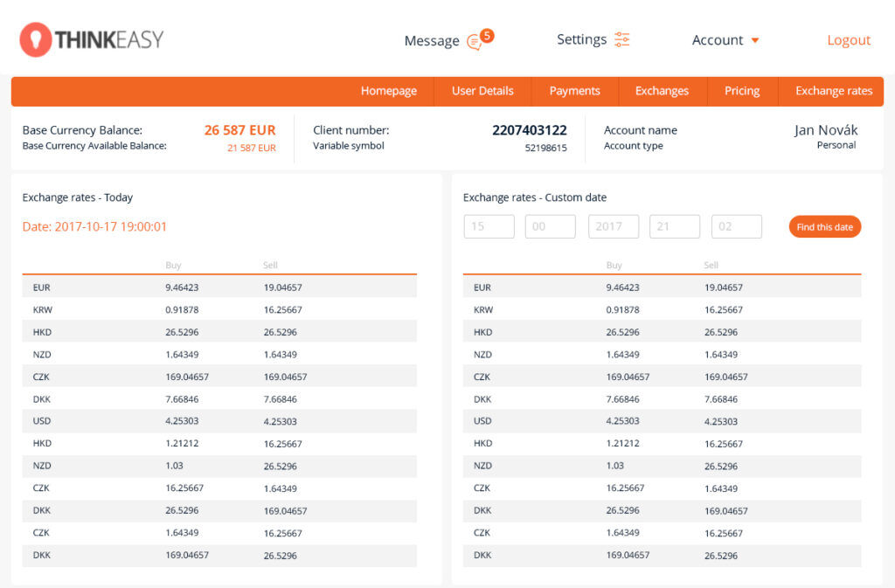Open the Exchange rates tab
This screenshot has width=895, height=588.
(x=834, y=91)
